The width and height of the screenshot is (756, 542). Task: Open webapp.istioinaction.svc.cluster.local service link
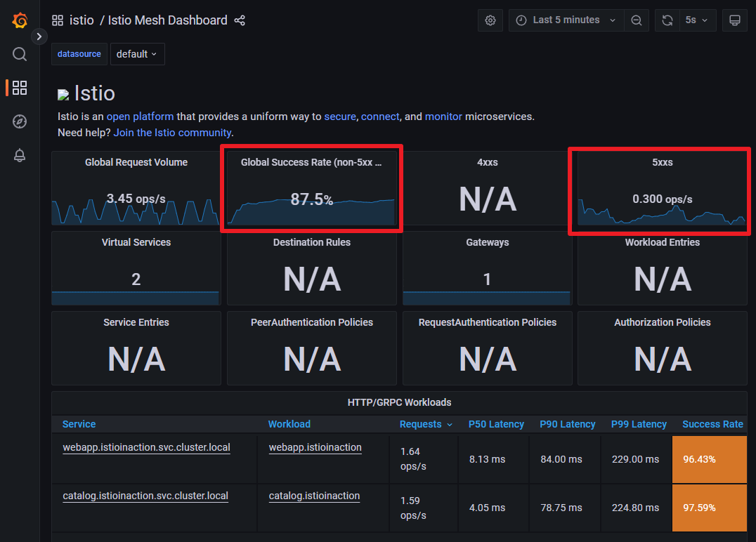point(147,448)
